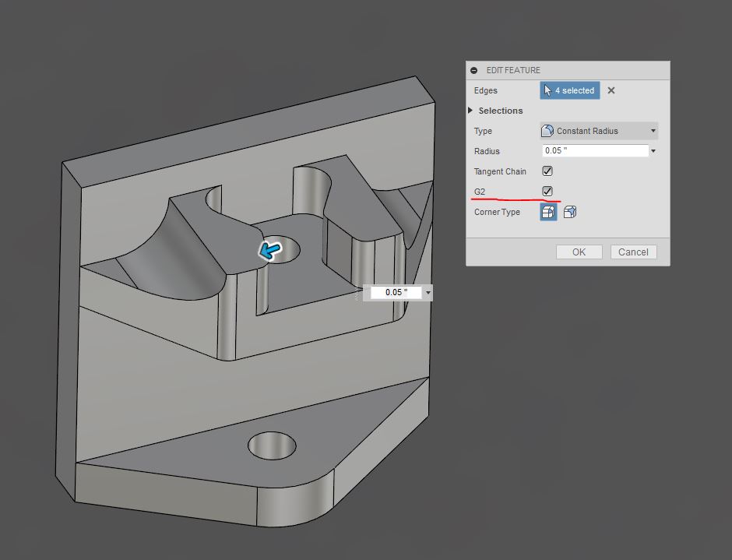Disable the G2 continuity checkbox
This screenshot has width=732, height=560.
point(547,191)
